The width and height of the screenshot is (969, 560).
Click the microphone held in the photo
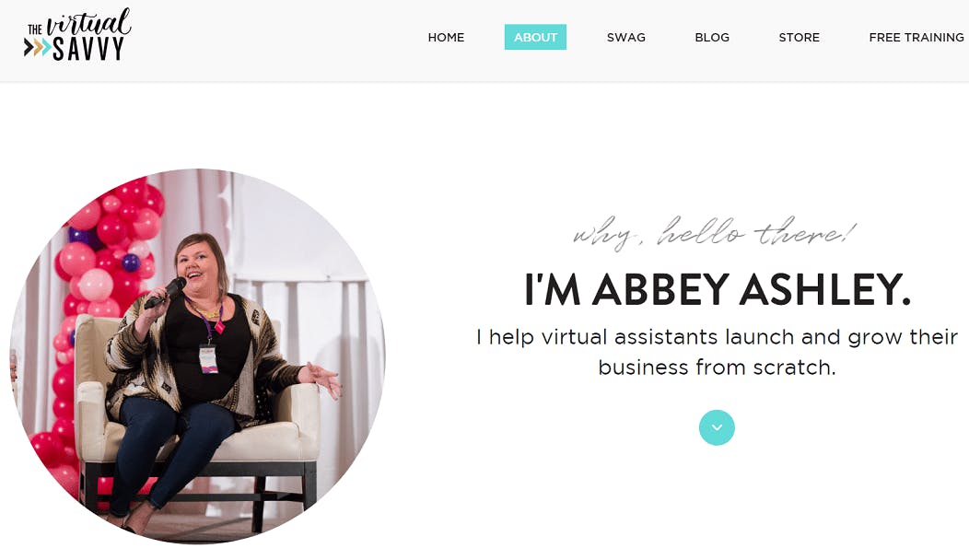(x=165, y=293)
